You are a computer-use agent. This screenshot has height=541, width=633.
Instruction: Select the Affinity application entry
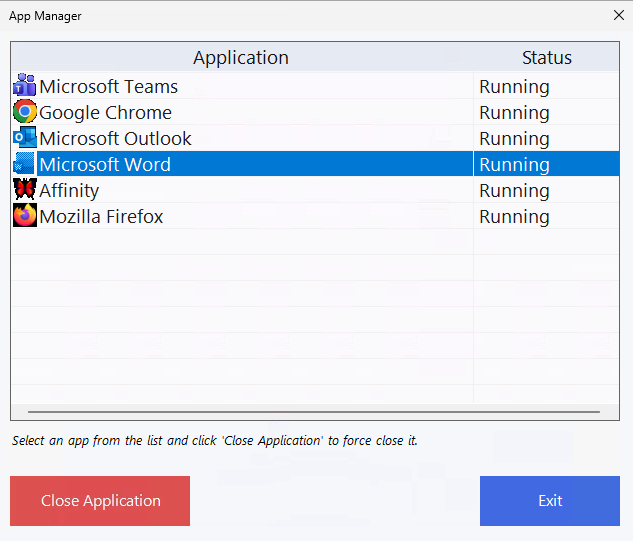pyautogui.click(x=69, y=191)
